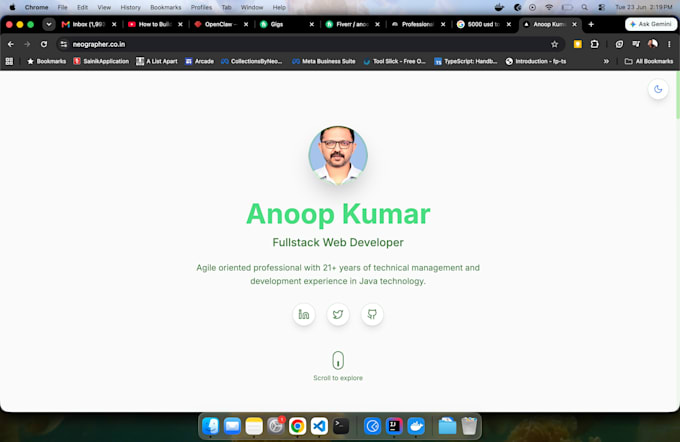Expand hidden bookmarks with double chevron

(x=606, y=61)
